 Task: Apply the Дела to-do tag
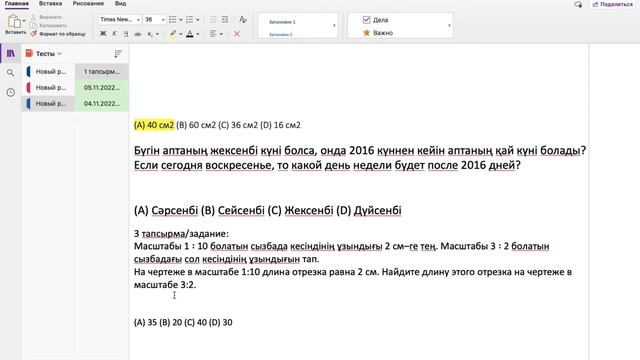[x=375, y=20]
